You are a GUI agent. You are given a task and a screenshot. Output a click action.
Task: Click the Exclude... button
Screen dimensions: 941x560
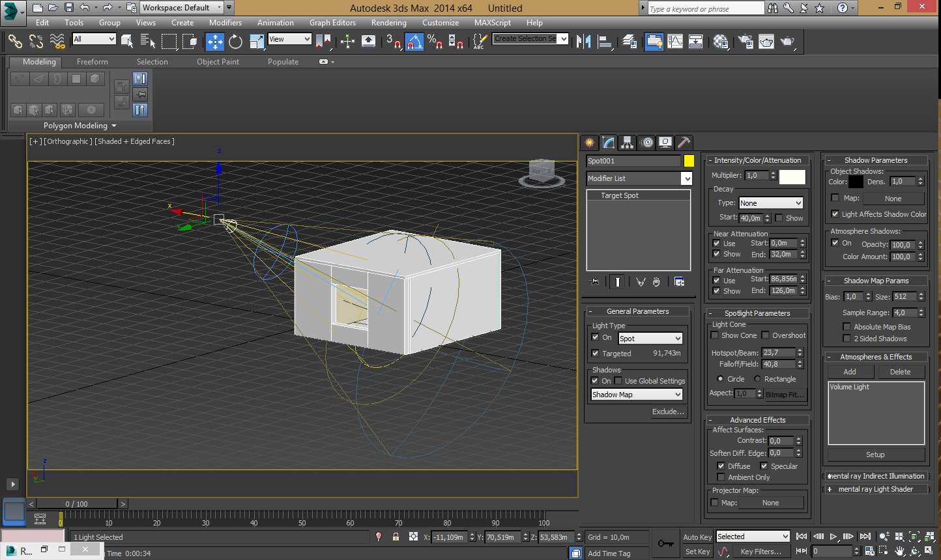(668, 412)
